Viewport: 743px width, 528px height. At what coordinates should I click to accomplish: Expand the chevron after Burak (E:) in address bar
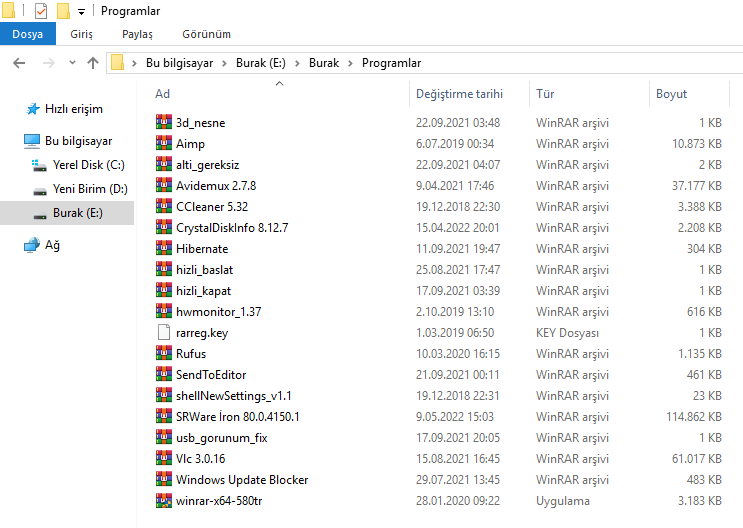(x=297, y=63)
